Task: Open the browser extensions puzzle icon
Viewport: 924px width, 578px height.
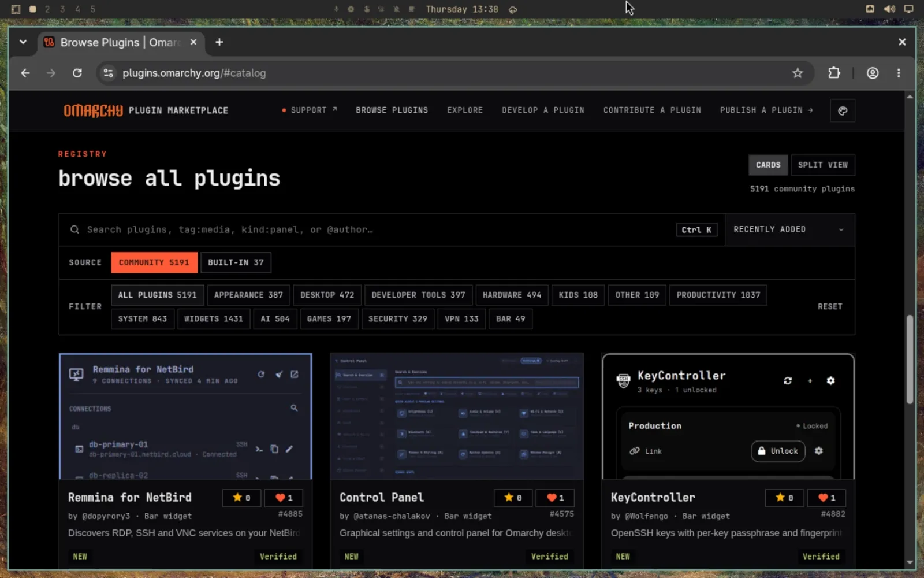Action: click(x=834, y=73)
